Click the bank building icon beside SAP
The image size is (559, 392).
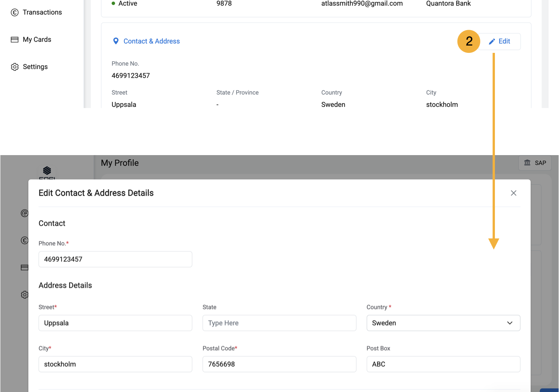click(x=527, y=163)
